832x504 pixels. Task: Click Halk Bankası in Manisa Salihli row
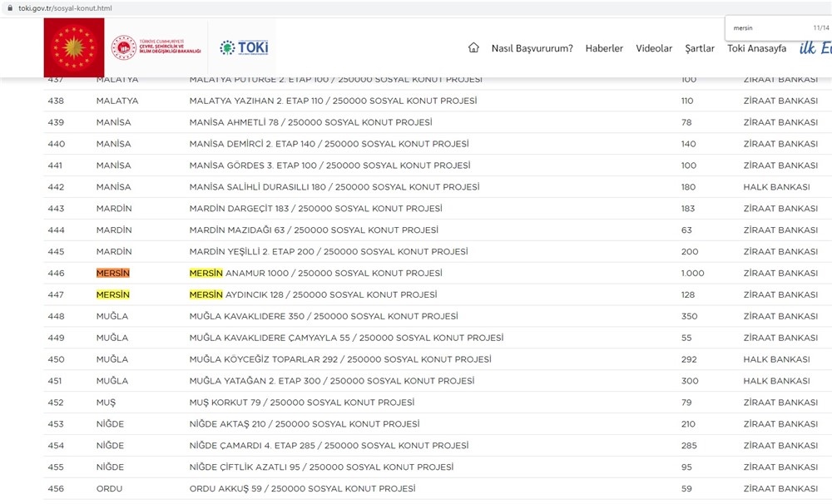[776, 187]
